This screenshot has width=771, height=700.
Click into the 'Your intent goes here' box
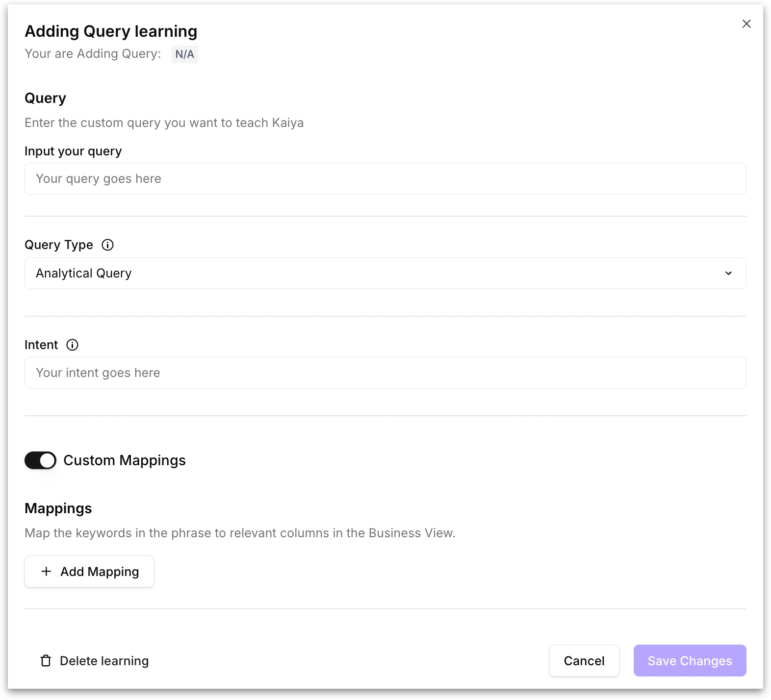click(385, 373)
